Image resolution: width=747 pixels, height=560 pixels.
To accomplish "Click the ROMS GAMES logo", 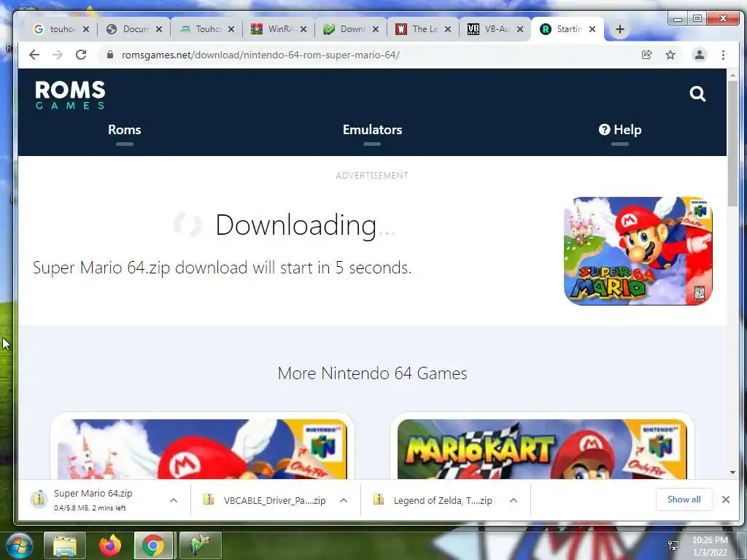I will click(x=70, y=95).
